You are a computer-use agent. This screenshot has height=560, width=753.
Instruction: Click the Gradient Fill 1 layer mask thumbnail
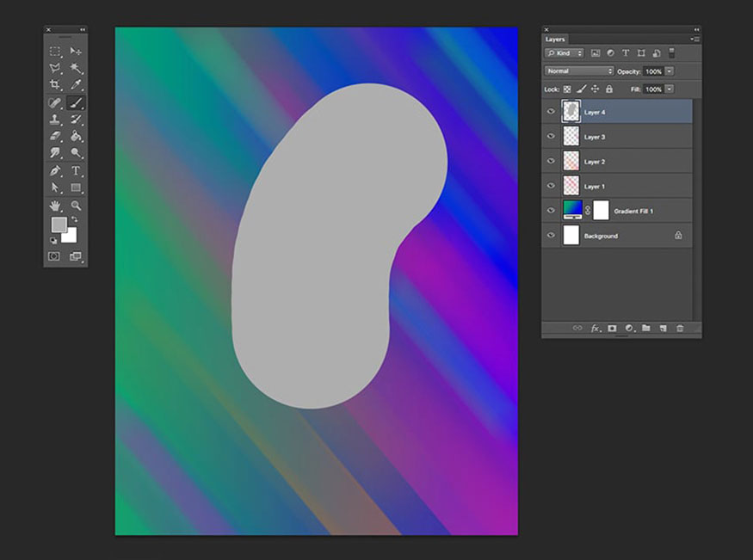click(x=602, y=210)
